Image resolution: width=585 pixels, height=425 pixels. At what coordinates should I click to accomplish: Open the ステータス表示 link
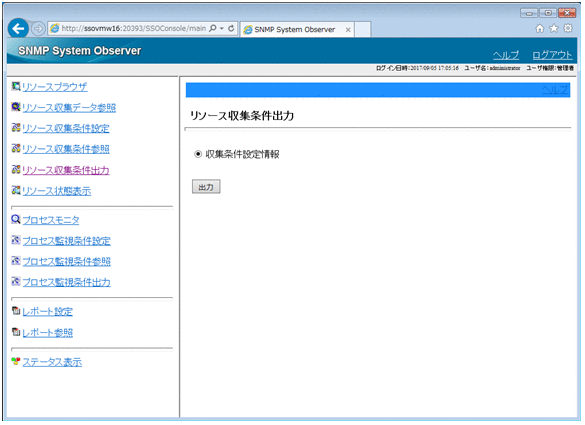(52, 362)
